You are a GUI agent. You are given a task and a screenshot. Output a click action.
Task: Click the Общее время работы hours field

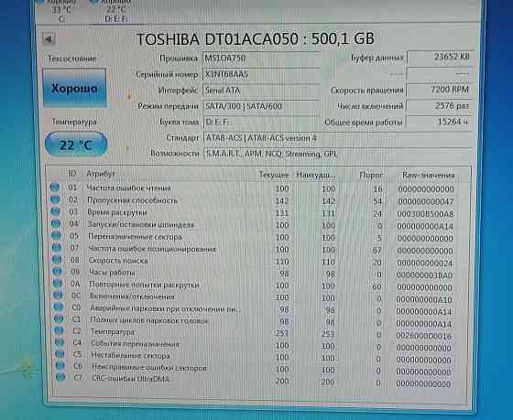(439, 122)
